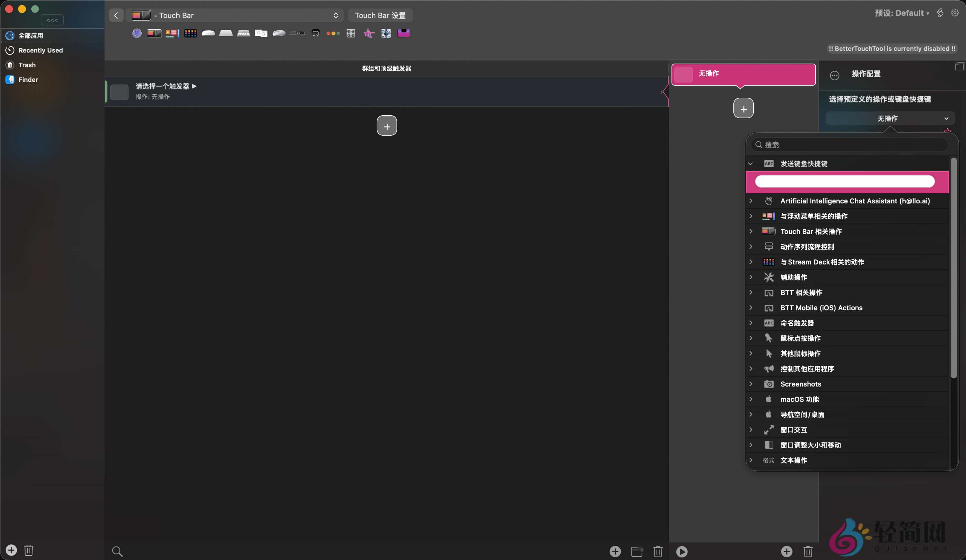Select the Trackpad trigger category icon
966x560 pixels.
tap(226, 33)
